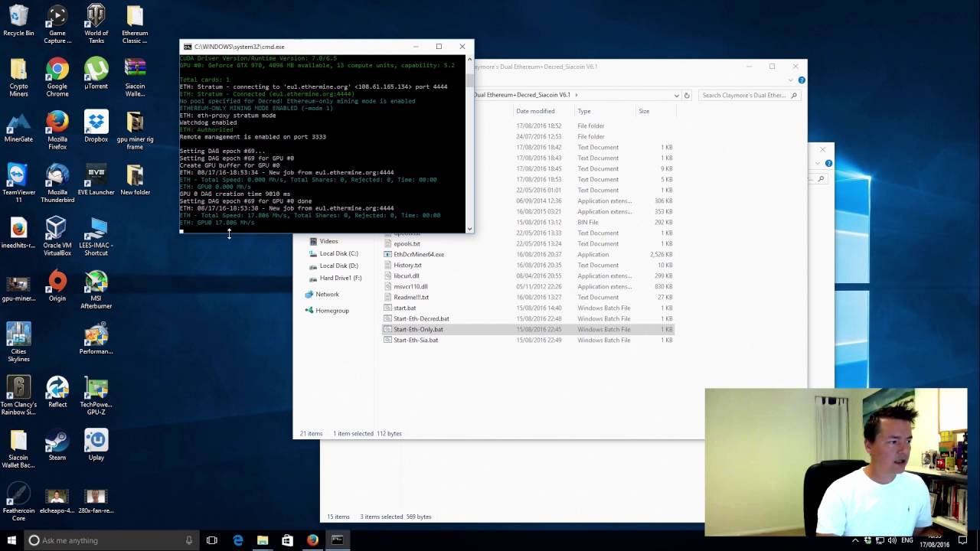Click the Search Claymore's Dual Ether search field
Viewport: 980px width, 551px height.
[x=750, y=95]
